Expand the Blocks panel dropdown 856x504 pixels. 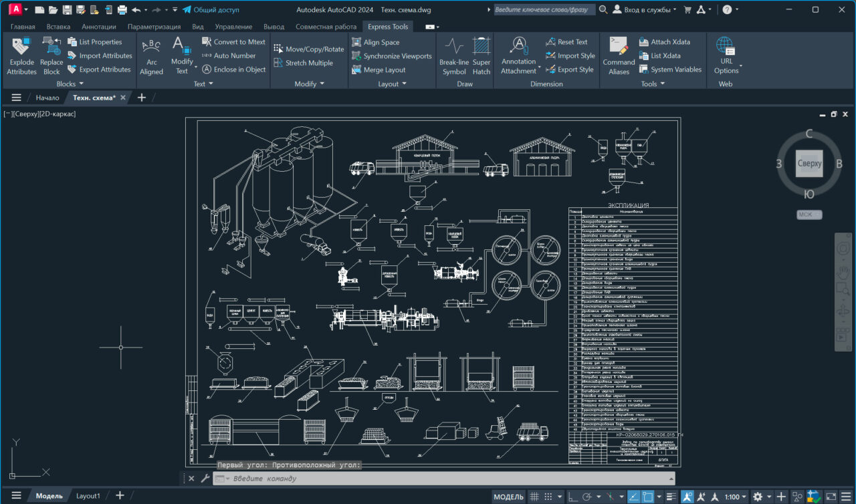click(70, 84)
